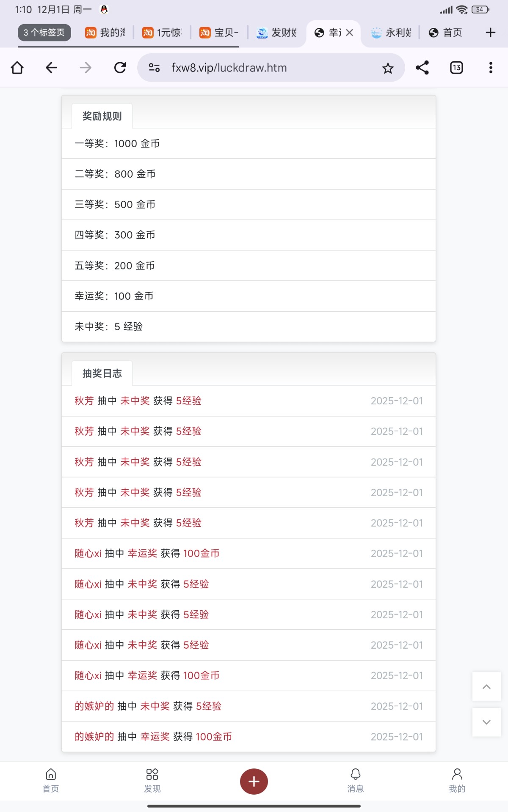
Task: Tap the browser home icon
Action: click(17, 68)
